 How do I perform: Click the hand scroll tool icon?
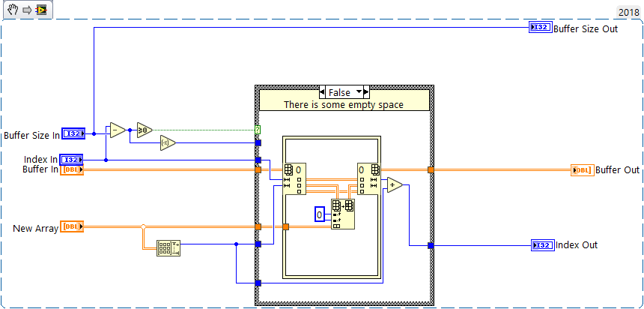click(x=13, y=10)
